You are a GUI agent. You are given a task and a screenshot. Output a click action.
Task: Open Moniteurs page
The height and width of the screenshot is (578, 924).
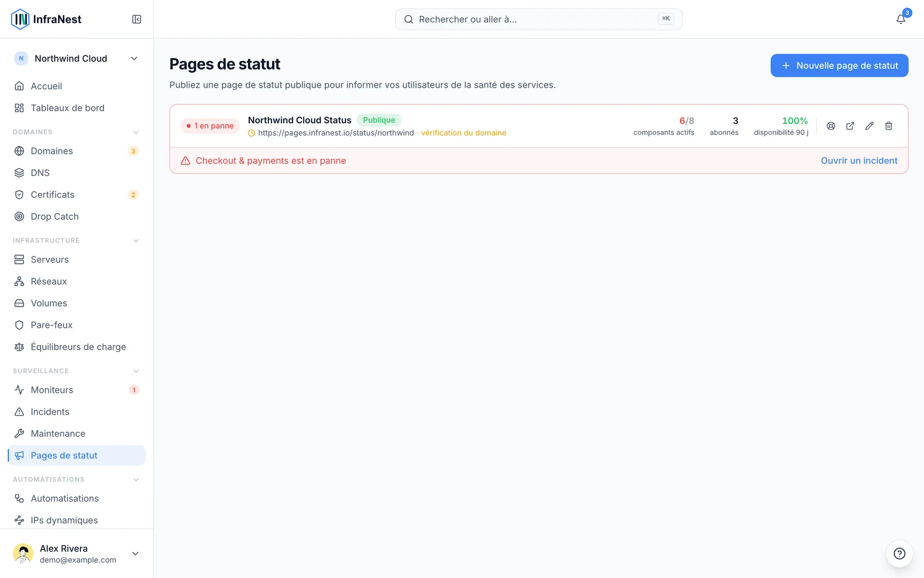click(77, 390)
